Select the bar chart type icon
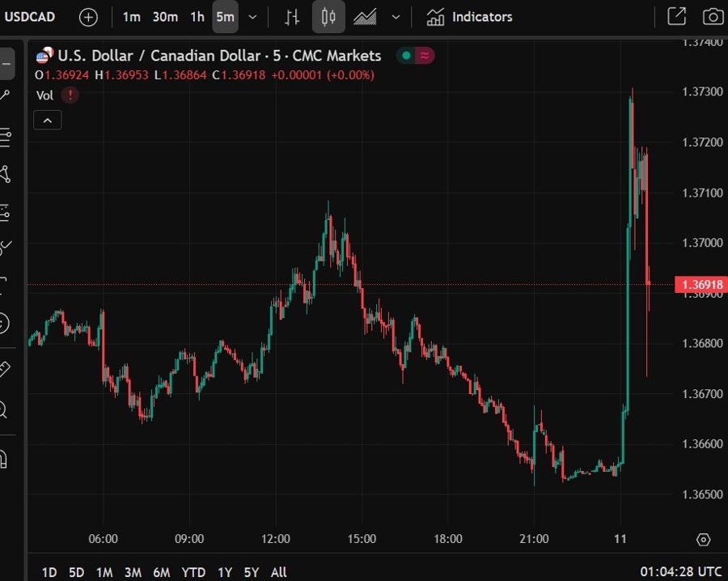This screenshot has height=581, width=728. 291,16
